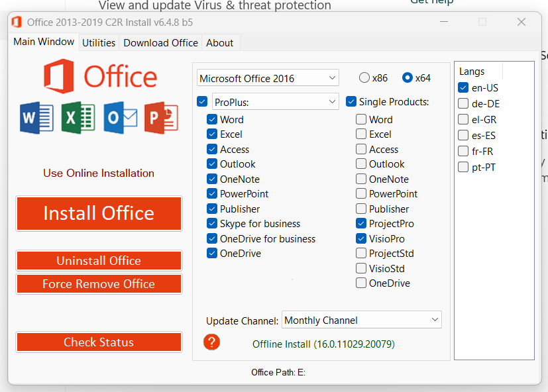Check Outlook under Single Products
The height and width of the screenshot is (392, 548).
pos(361,164)
